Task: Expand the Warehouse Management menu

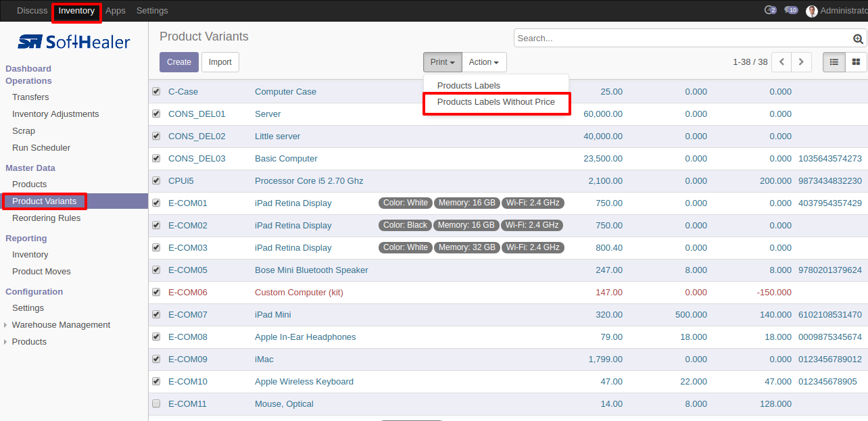Action: click(61, 325)
